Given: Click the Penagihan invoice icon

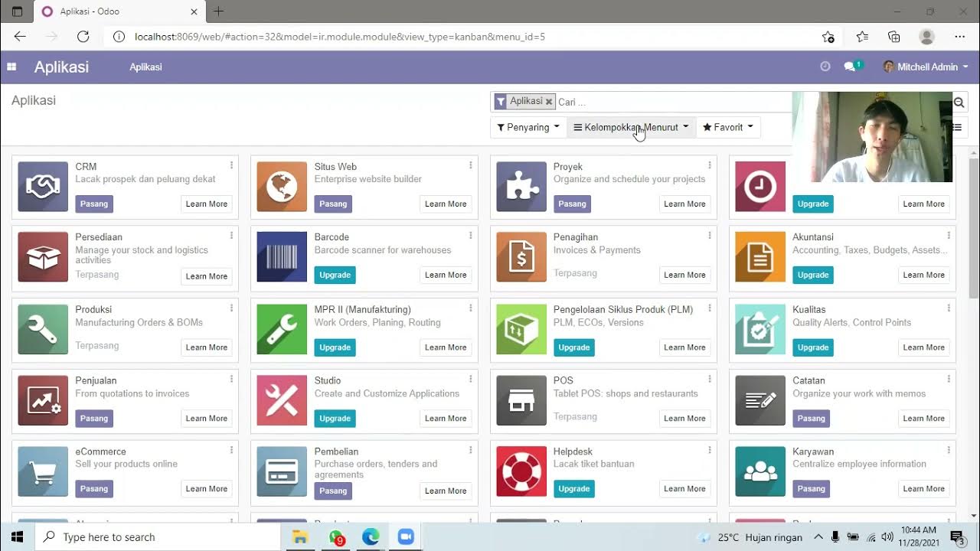Looking at the screenshot, I should pyautogui.click(x=521, y=257).
